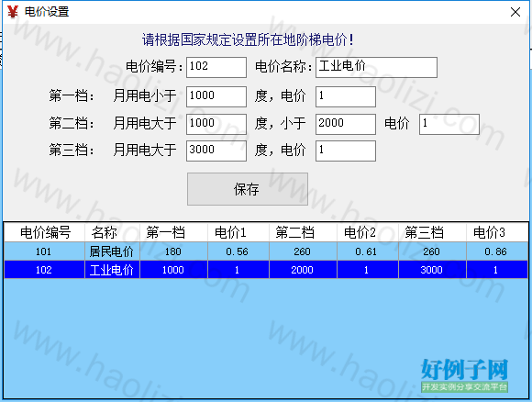
Task: Close the 电价设置 dialog window
Action: tap(515, 12)
